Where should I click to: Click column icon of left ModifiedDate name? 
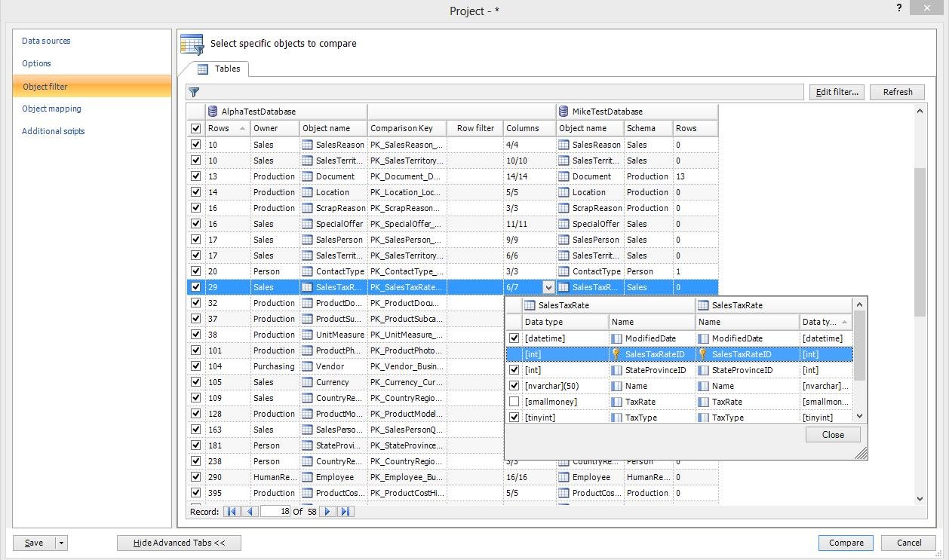[x=616, y=338]
